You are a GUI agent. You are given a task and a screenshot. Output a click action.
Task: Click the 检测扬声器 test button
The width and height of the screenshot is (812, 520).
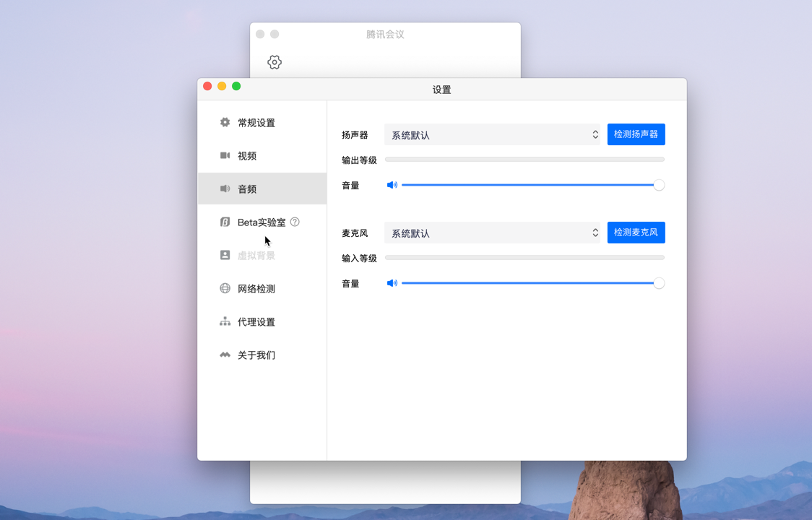pos(636,134)
